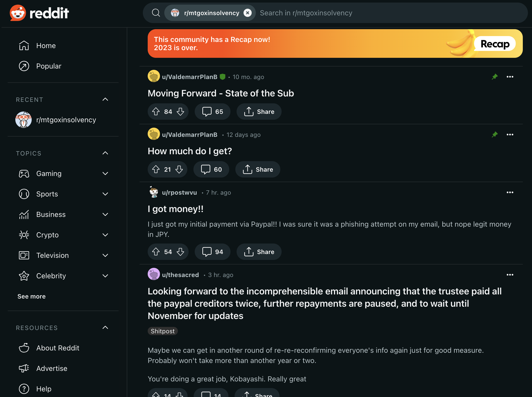Remove r/mtgoxinsolvency search filter chip
Viewport: 532px width, 397px height.
[x=247, y=13]
